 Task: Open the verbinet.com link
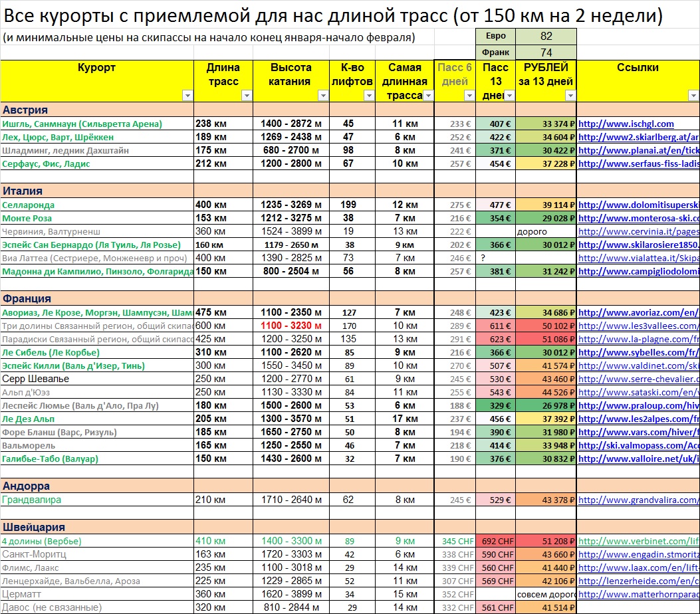coord(639,542)
